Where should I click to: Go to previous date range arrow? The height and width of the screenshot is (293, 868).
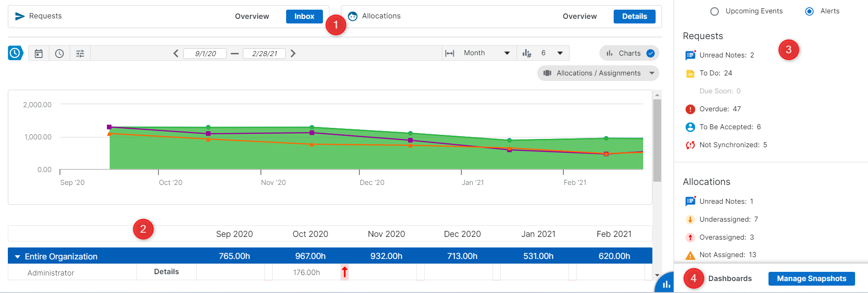pos(176,53)
